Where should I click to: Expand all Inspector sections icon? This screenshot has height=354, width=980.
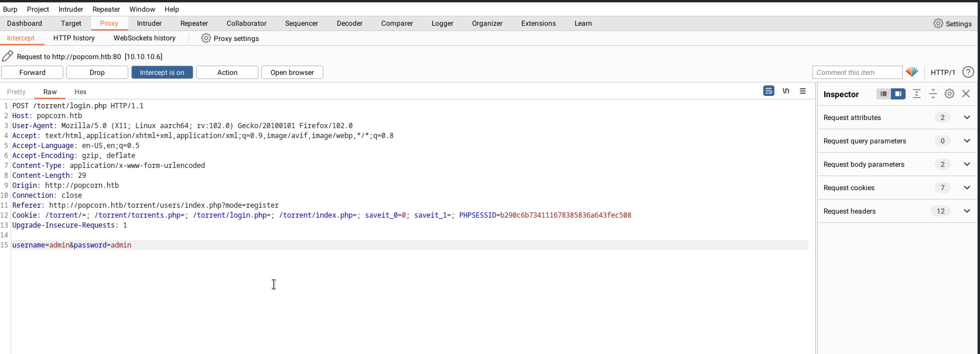coord(916,94)
